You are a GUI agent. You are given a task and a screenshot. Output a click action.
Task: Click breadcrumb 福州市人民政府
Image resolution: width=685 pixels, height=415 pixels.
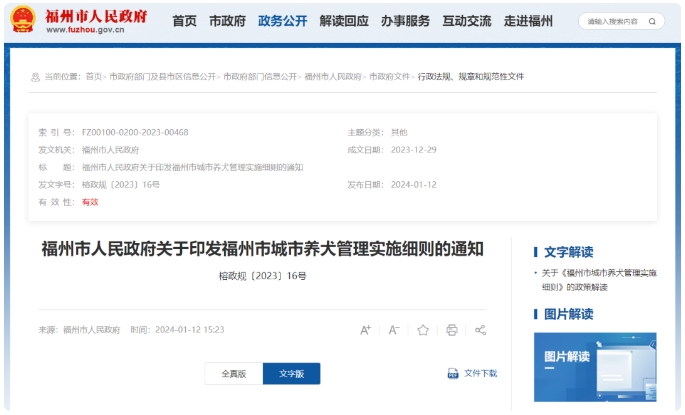point(333,77)
